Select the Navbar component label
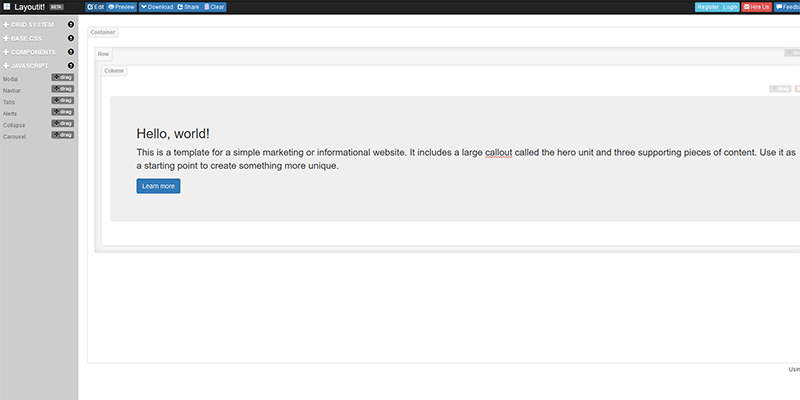 click(x=12, y=91)
